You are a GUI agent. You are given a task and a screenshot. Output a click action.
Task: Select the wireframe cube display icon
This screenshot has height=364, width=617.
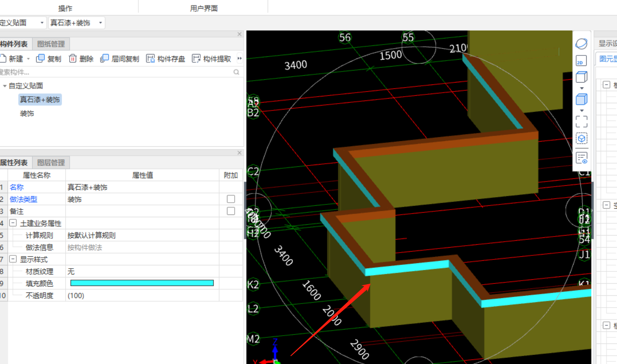(x=581, y=77)
